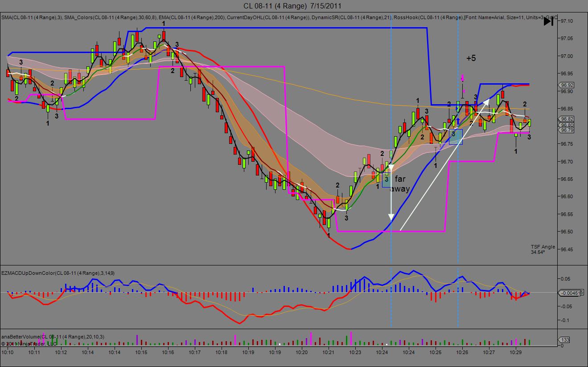This screenshot has height=367, width=588.
Task: Click the 10:29 time axis label
Action: 516,352
